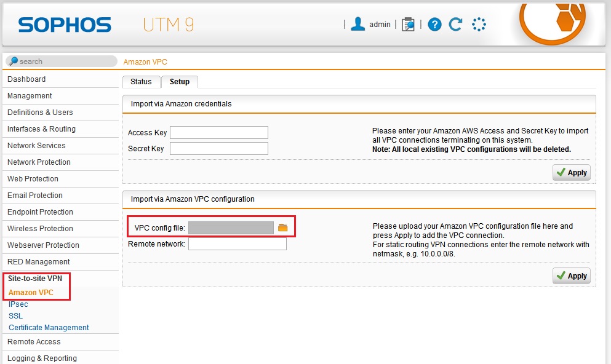Select the Setup tab

point(180,82)
